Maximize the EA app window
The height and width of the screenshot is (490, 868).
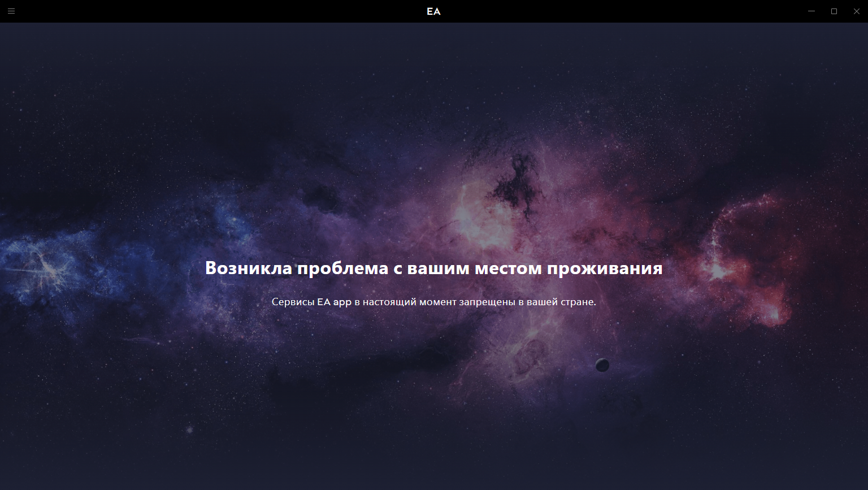(834, 11)
